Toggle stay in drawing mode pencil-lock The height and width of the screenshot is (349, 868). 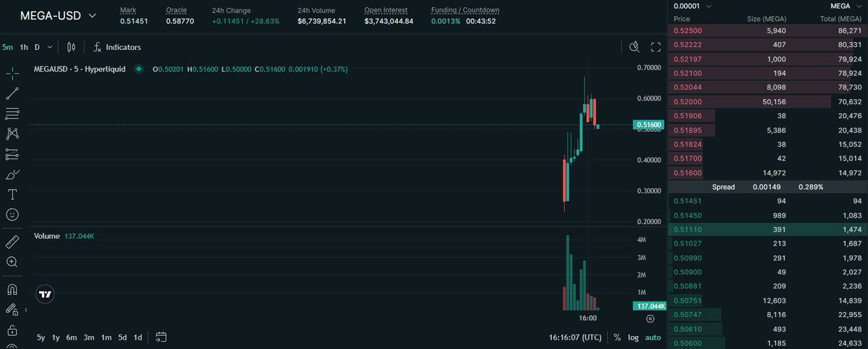point(12,309)
